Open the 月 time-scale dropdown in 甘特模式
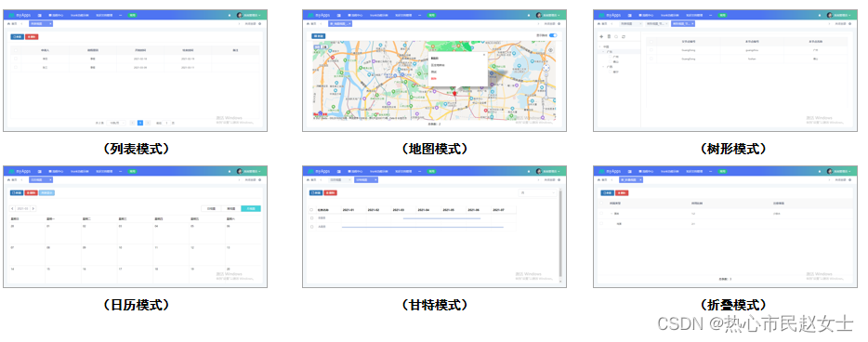Screen dimensions: 868x342 537,192
